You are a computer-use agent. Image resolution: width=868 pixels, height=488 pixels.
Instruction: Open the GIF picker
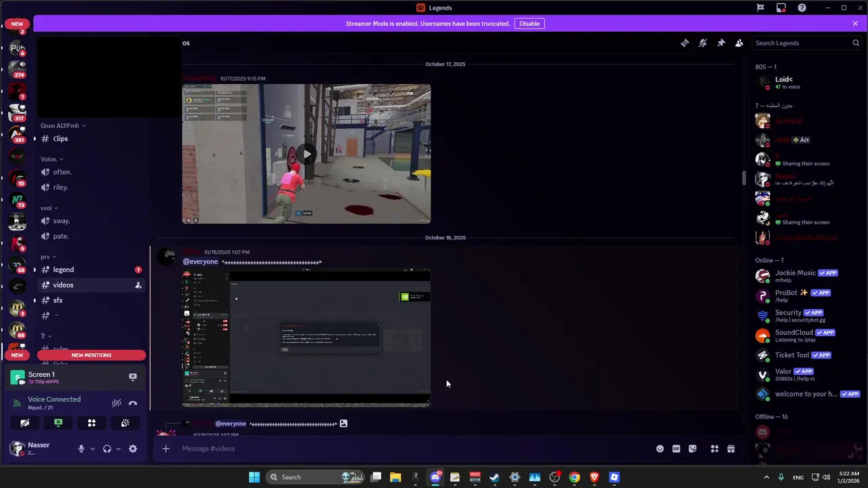click(676, 449)
